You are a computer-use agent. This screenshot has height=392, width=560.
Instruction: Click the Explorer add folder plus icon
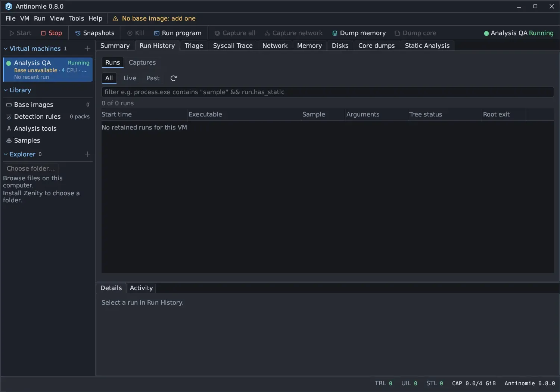coord(87,154)
